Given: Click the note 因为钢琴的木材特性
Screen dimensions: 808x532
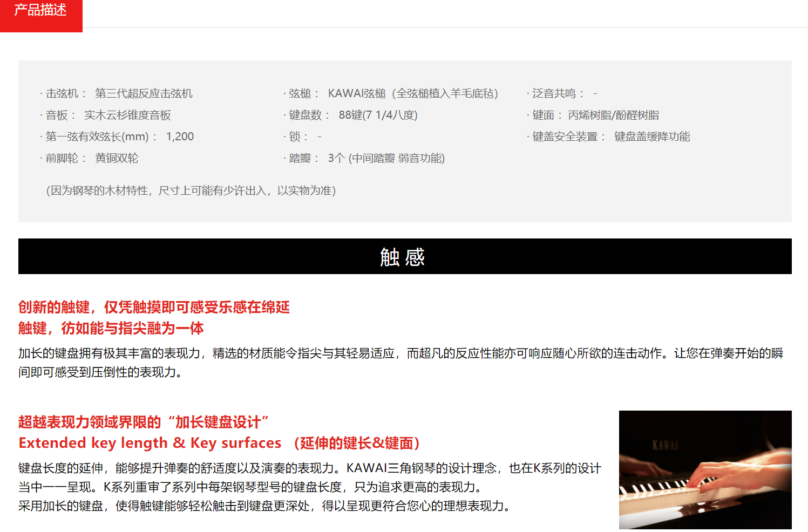Looking at the screenshot, I should coord(191,190).
